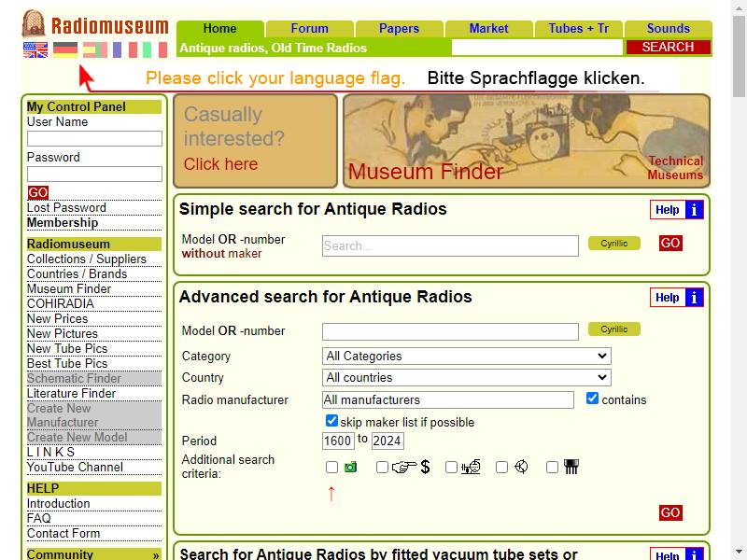This screenshot has height=560, width=747.
Task: Open the Market tab
Action: (x=488, y=29)
